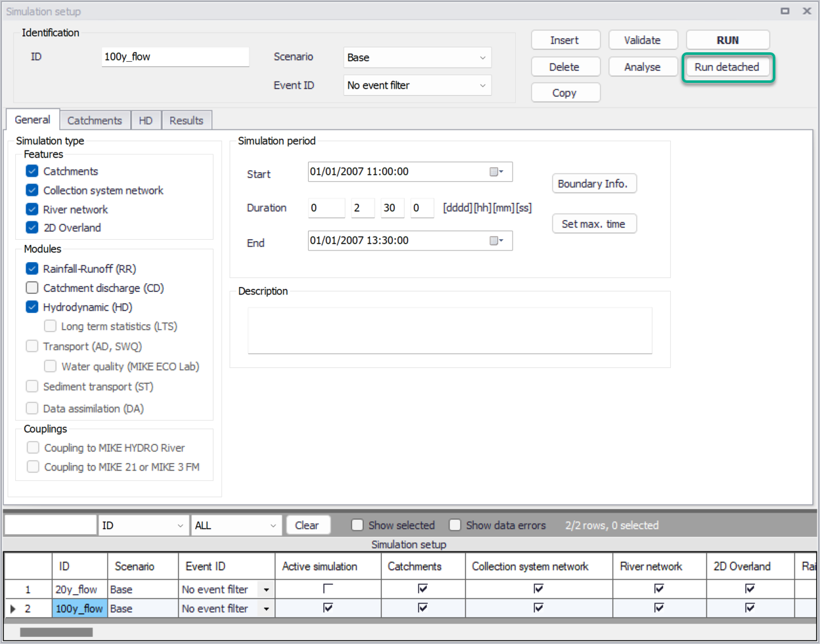Select the 20y_flow ID cell
Screen dimensions: 820x644
(x=80, y=590)
